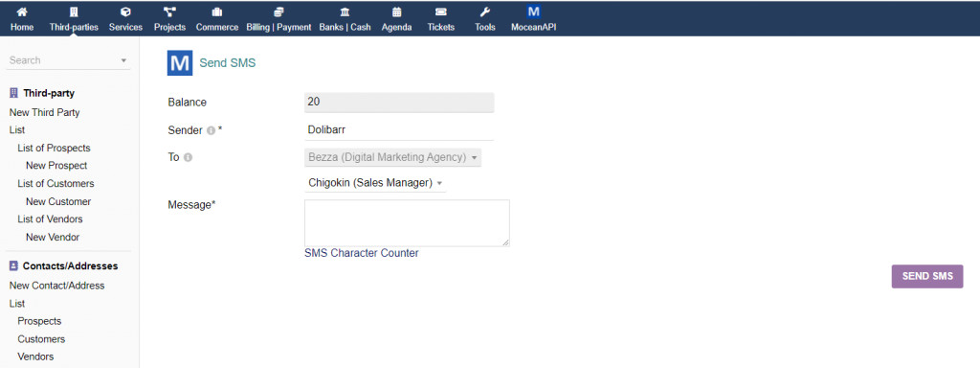Click the building icon beside Third-party heading
Screen dimensions: 980x368
coord(13,93)
